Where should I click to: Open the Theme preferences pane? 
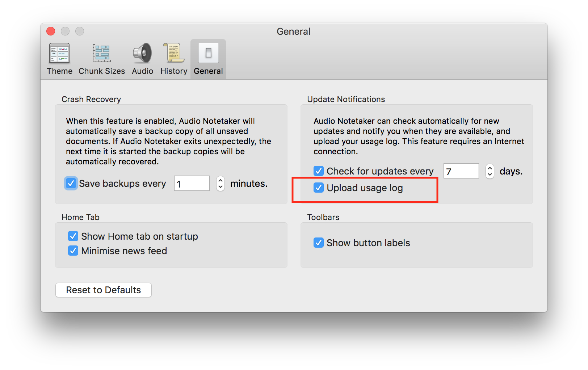tap(59, 59)
